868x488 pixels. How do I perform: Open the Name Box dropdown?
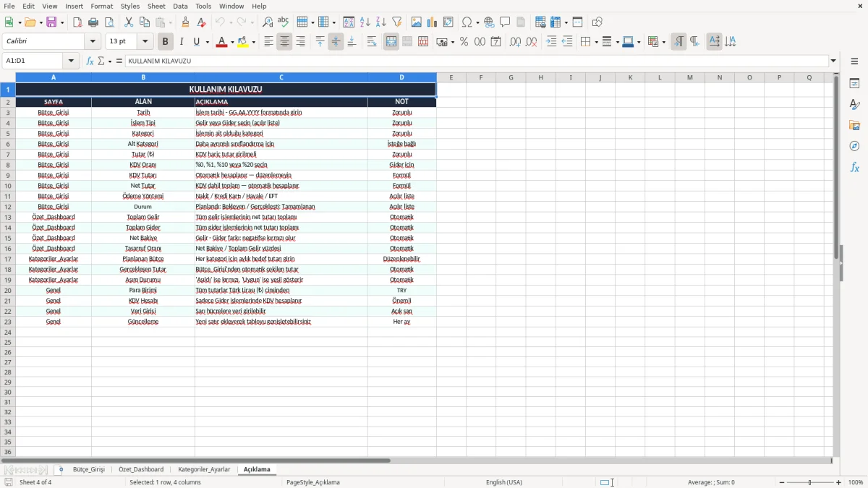point(71,61)
